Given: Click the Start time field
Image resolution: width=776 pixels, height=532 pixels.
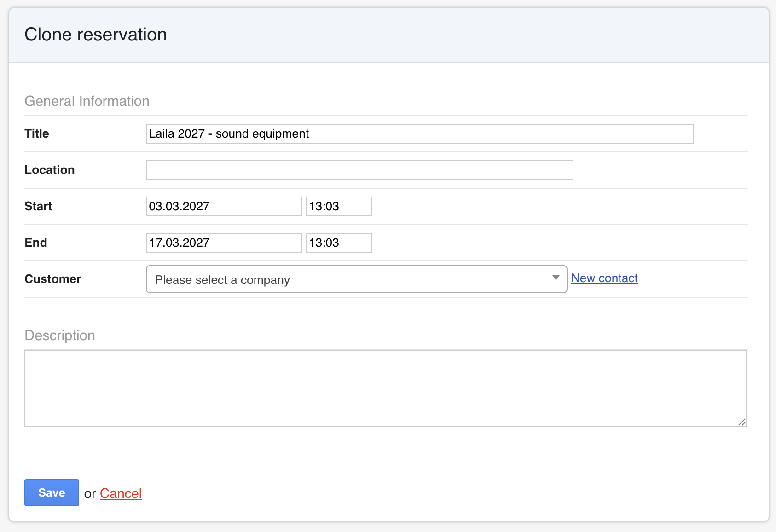Looking at the screenshot, I should (x=338, y=206).
